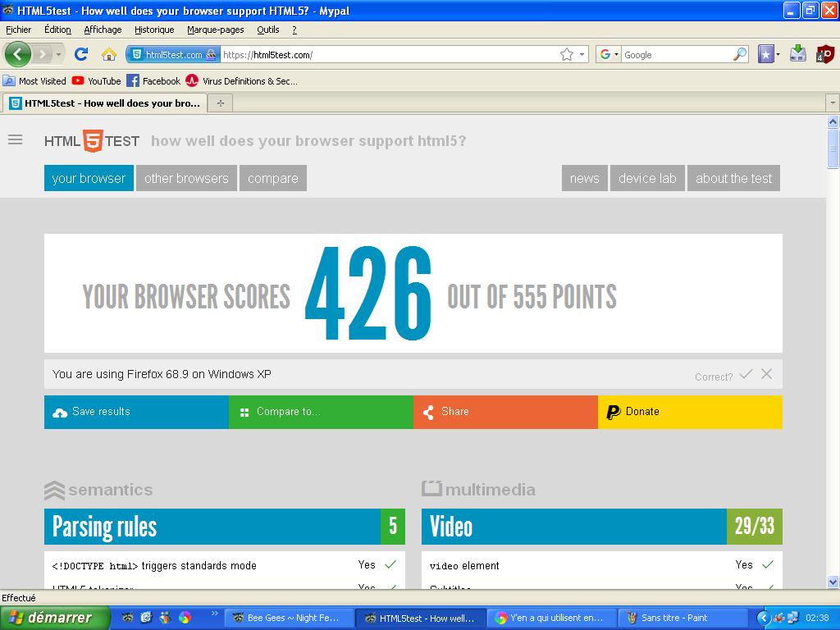The height and width of the screenshot is (630, 840).
Task: Go to the home page icon
Action: click(109, 54)
